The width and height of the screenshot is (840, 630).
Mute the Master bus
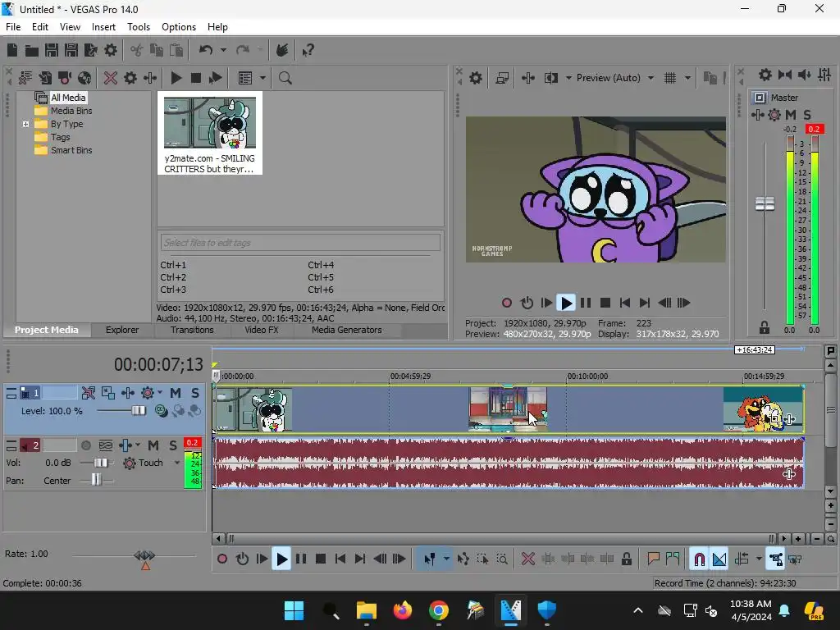click(791, 115)
